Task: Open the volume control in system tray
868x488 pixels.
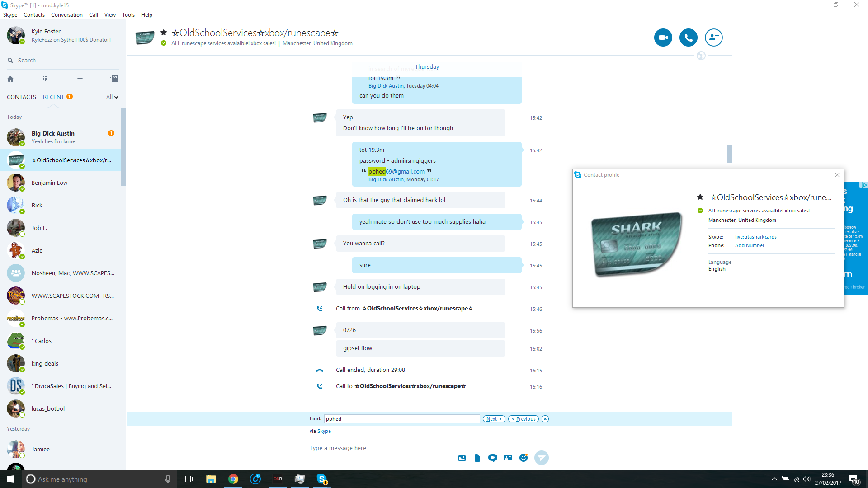Action: tap(807, 479)
